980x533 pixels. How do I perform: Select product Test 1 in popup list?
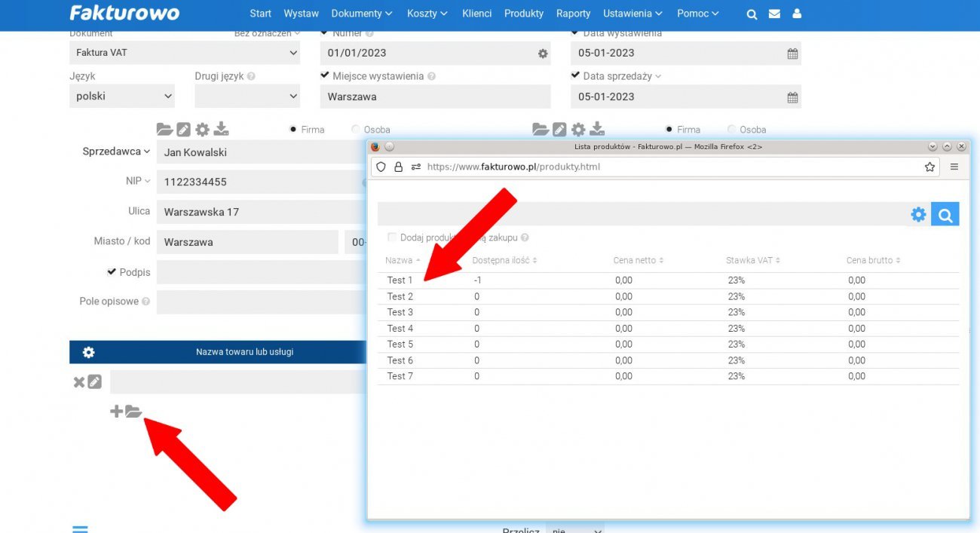(400, 280)
